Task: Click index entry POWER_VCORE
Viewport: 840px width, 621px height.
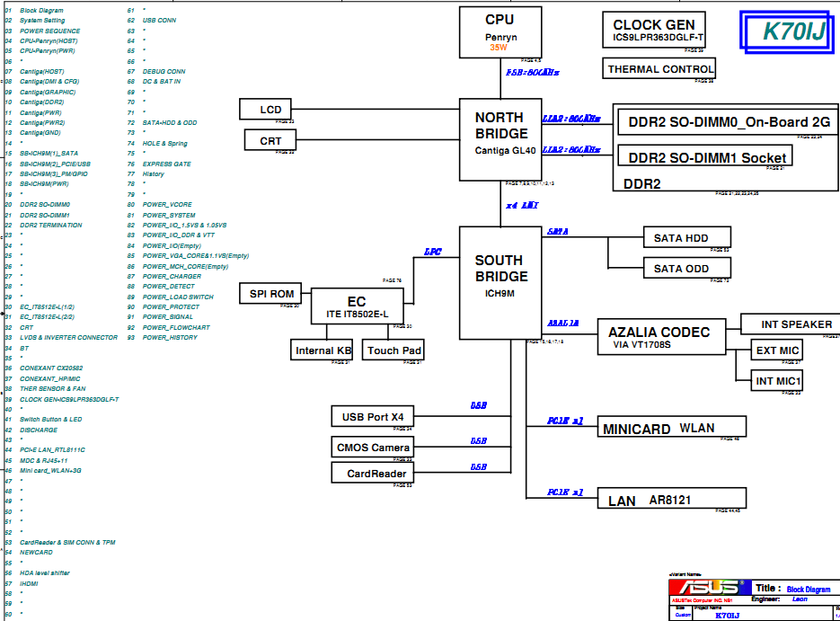Action: point(167,205)
